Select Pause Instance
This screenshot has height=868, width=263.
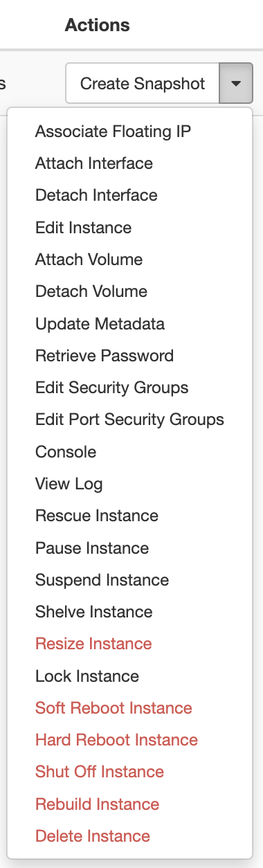pos(92,548)
